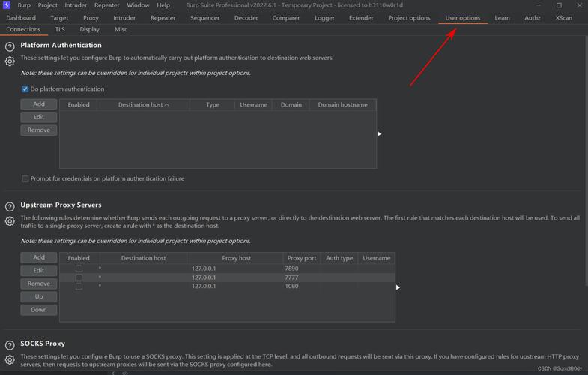The height and width of the screenshot is (375, 588).
Task: Toggle Do platform authentication checkbox
Action: pos(25,89)
